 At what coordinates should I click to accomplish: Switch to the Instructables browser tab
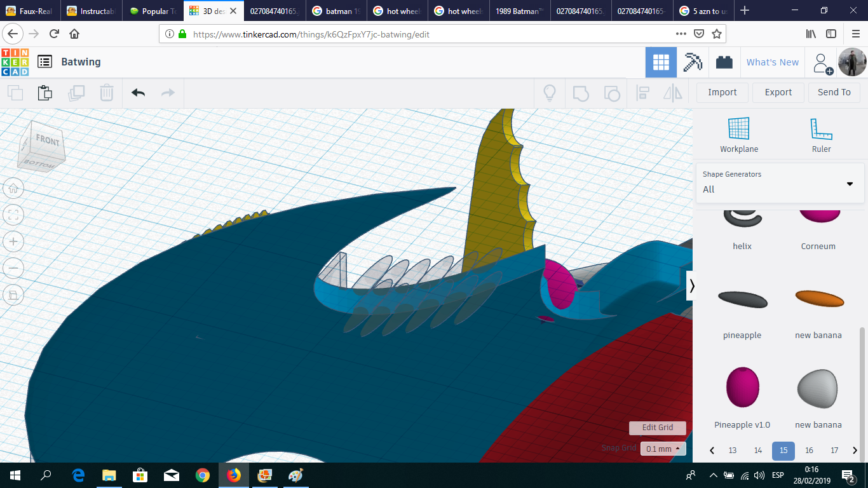tap(92, 11)
